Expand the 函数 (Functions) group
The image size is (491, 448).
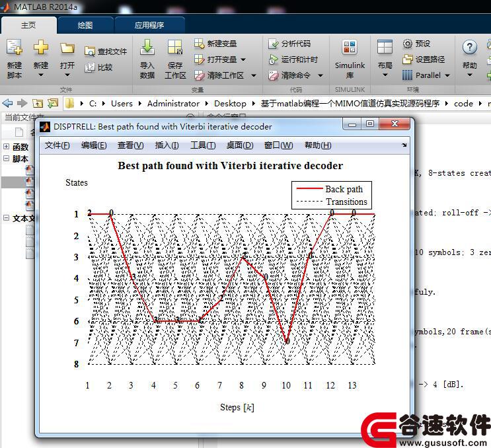[6, 146]
